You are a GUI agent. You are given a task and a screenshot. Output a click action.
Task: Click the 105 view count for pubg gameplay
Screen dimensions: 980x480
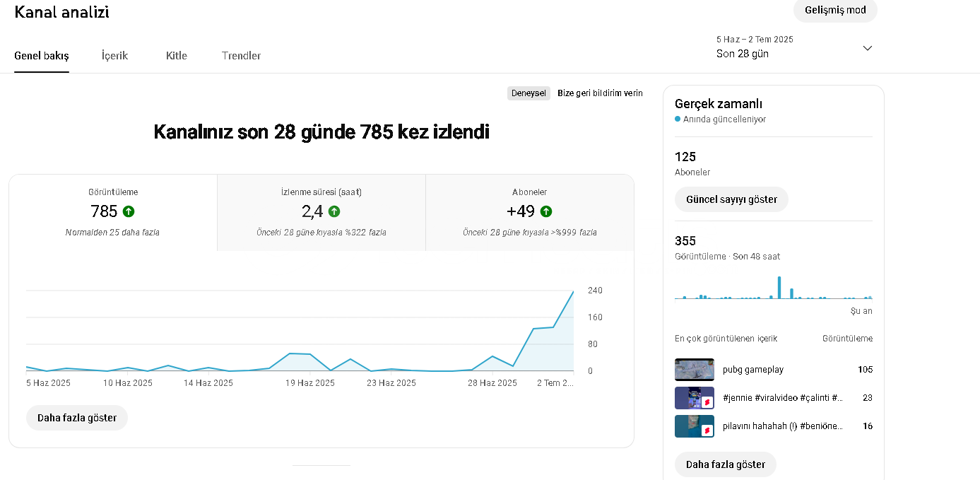coord(866,370)
